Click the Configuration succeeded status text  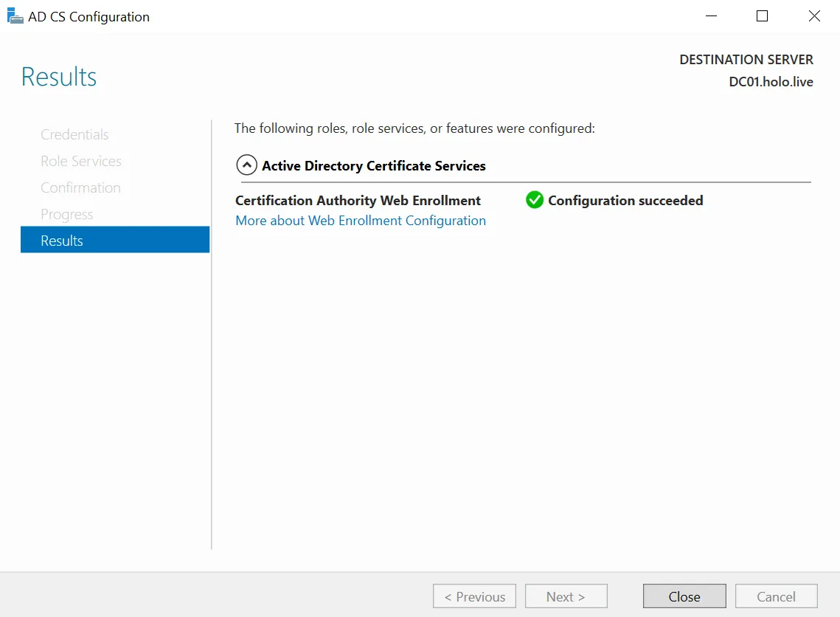(x=625, y=201)
